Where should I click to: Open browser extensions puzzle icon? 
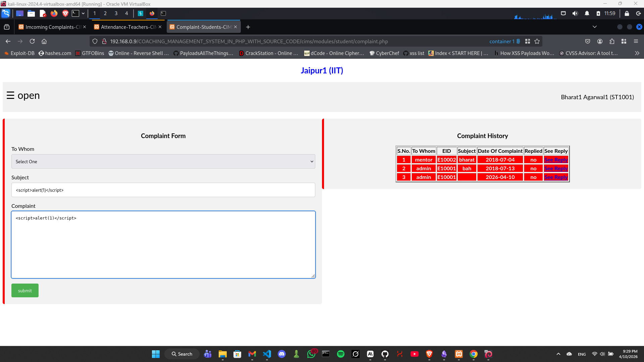(612, 41)
